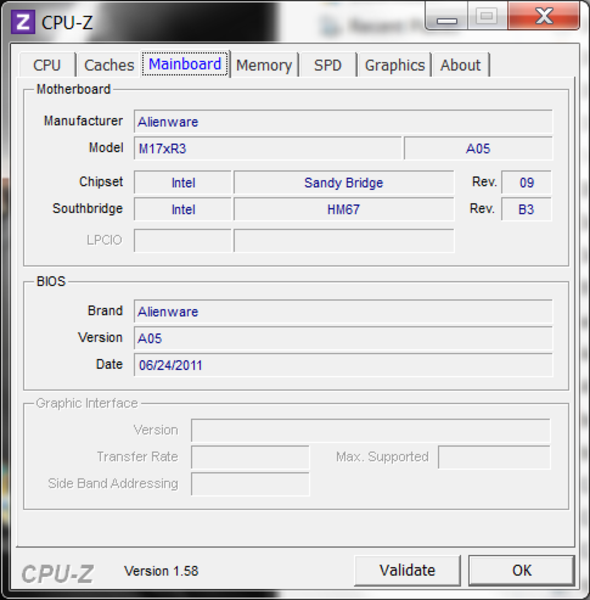Click the CPU-Z window title text
This screenshot has width=590, height=600.
click(67, 23)
